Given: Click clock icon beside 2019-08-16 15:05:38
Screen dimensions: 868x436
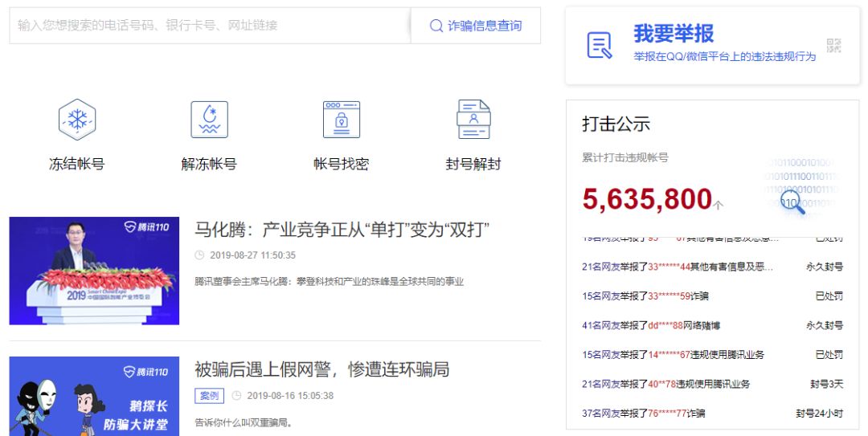Looking at the screenshot, I should point(236,396).
